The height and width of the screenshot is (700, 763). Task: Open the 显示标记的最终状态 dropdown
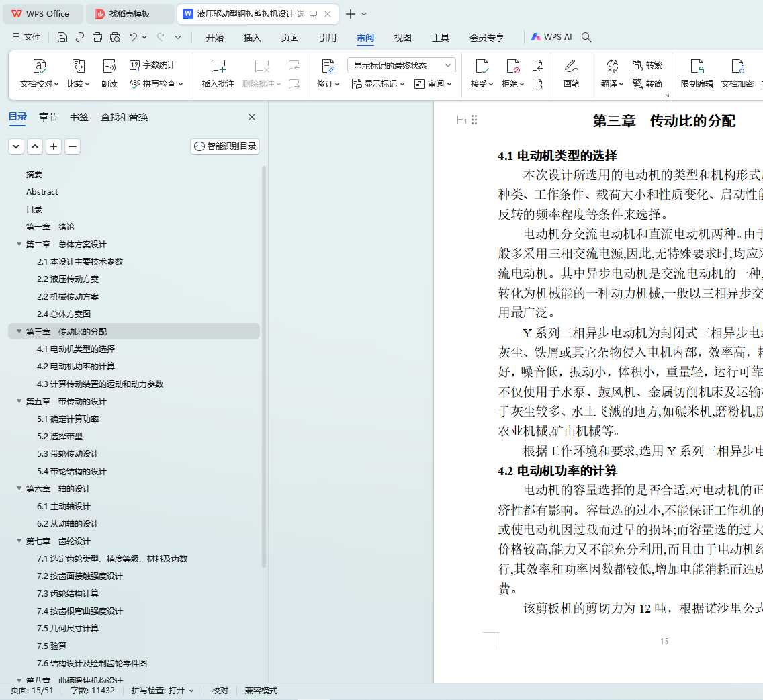point(402,65)
